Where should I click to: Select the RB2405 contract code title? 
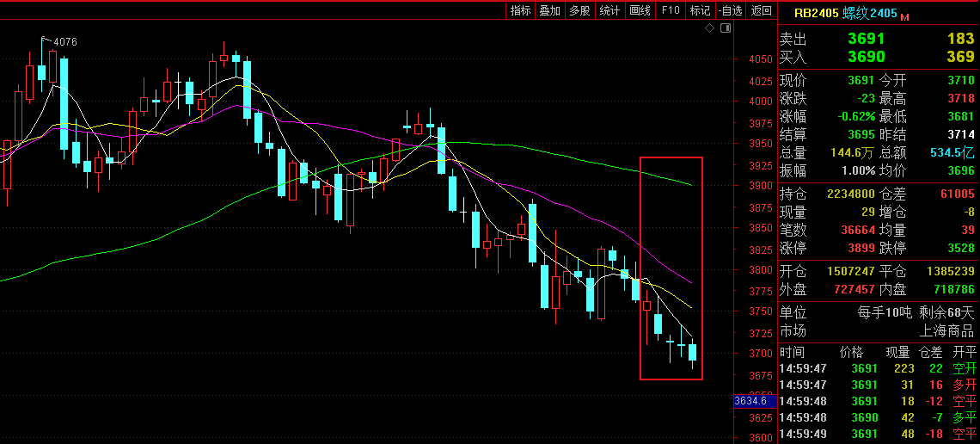tap(815, 13)
